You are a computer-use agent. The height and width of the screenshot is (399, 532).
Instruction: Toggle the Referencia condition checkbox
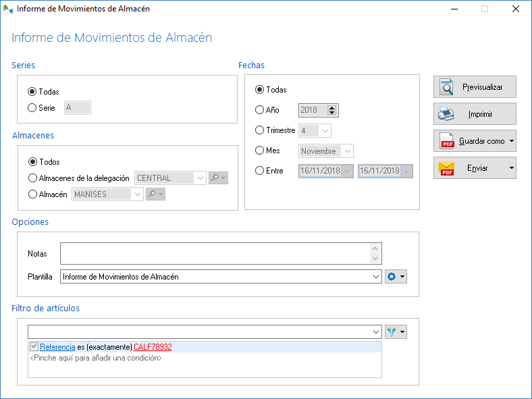[x=34, y=347]
